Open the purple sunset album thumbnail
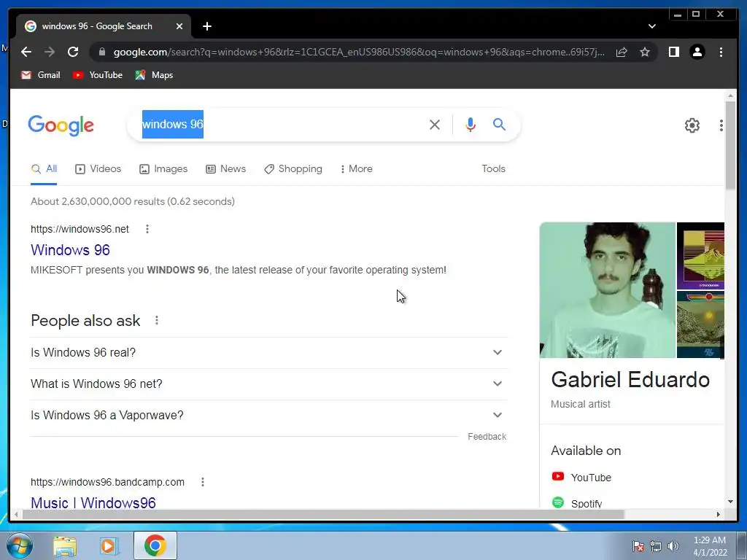Image resolution: width=747 pixels, height=560 pixels. (x=700, y=256)
